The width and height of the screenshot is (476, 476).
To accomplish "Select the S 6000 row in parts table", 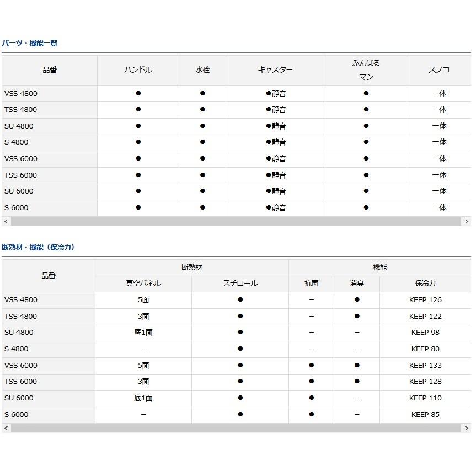I will tap(236, 208).
